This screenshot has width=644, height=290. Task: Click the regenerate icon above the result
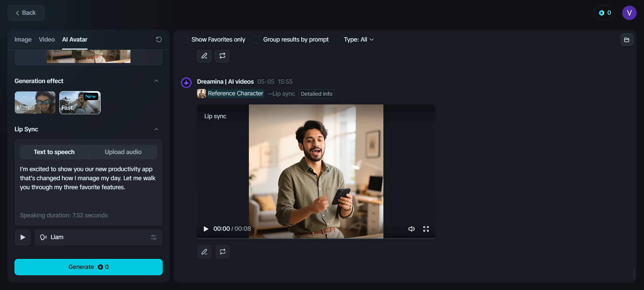[222, 56]
